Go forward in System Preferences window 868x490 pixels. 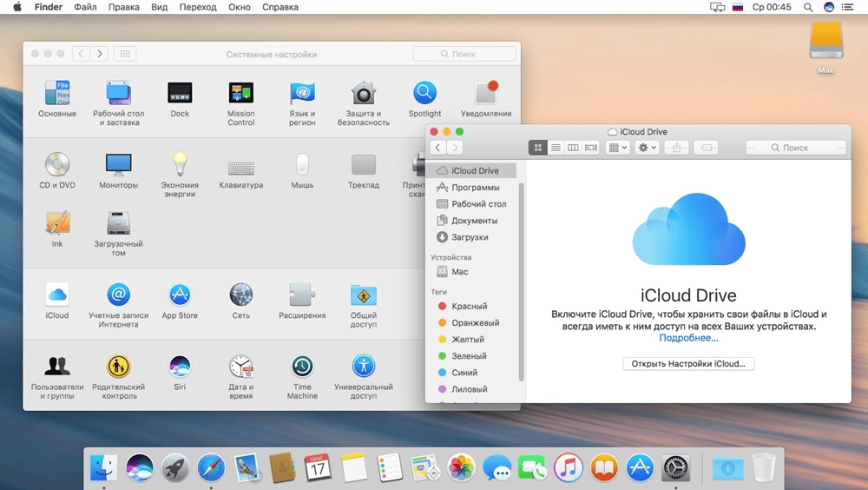tap(100, 54)
